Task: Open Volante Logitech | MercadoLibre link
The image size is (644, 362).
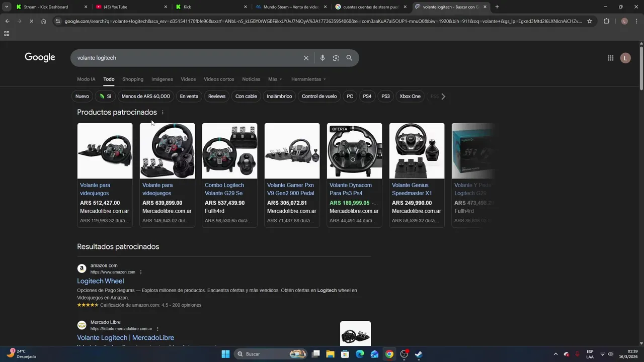Action: (x=125, y=338)
